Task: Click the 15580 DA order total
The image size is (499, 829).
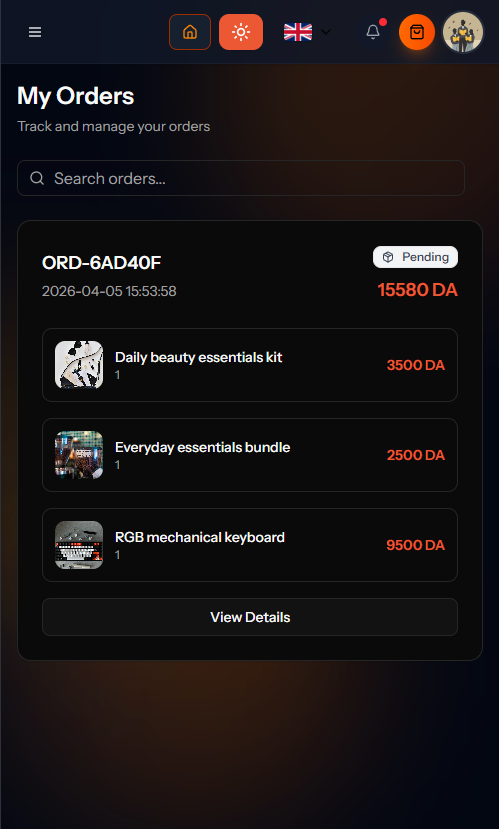Action: (418, 290)
